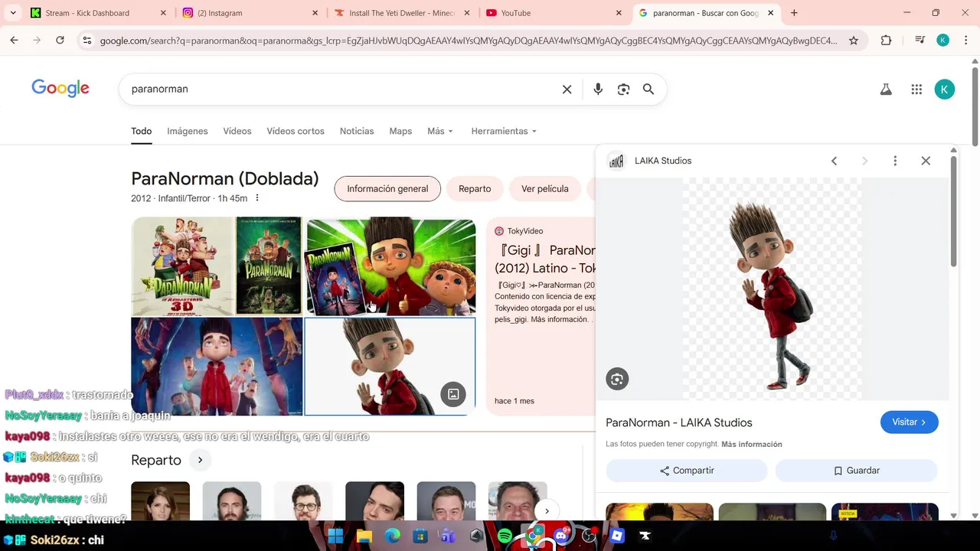980x551 pixels.
Task: Clear the search box with the X icon
Action: tap(567, 90)
